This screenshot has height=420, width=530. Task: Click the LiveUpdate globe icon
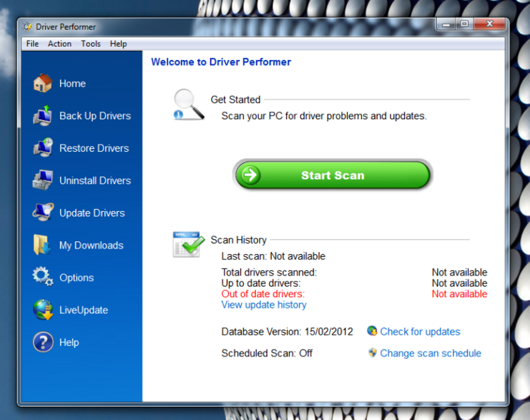(x=43, y=309)
